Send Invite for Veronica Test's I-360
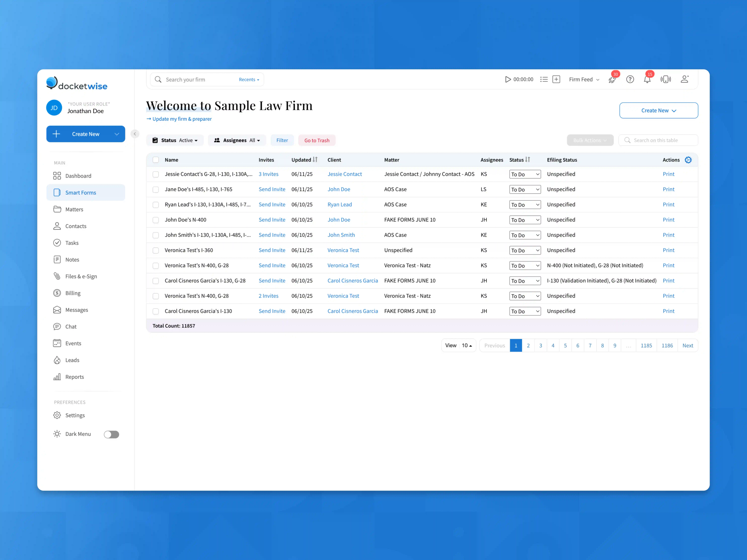 tap(272, 250)
